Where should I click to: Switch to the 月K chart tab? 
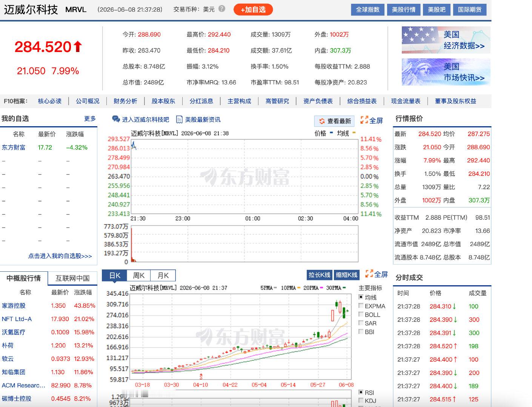tap(163, 275)
